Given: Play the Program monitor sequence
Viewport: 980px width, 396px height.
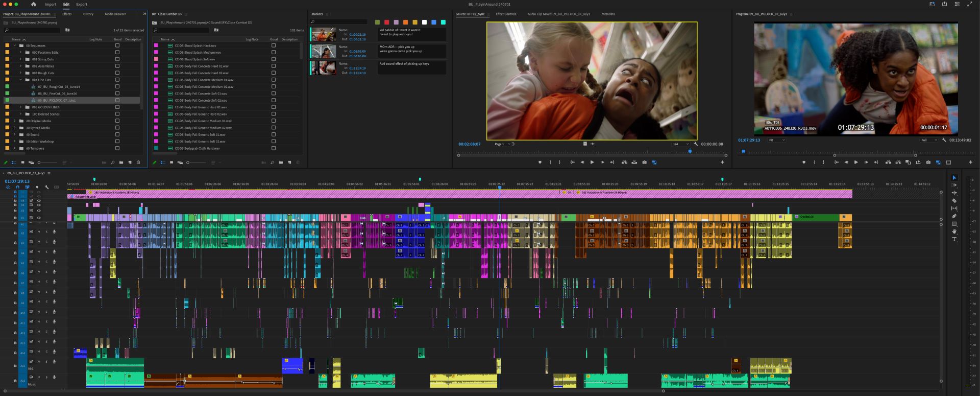Looking at the screenshot, I should pos(856,162).
